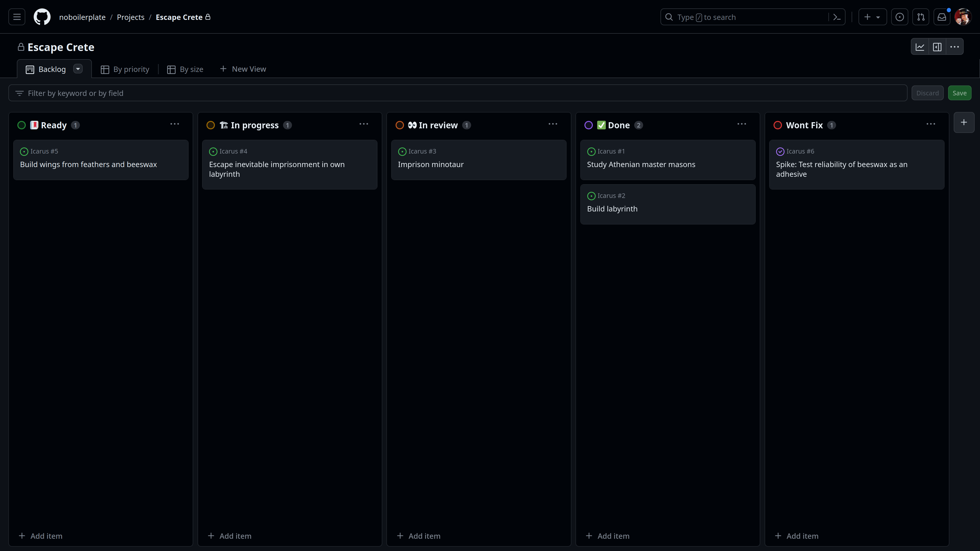
Task: Add a new column with plus button
Action: tap(964, 122)
